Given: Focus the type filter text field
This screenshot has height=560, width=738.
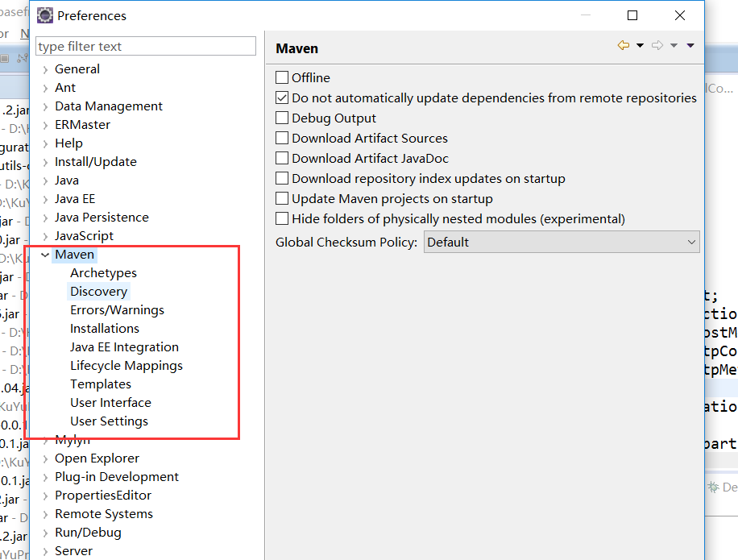Looking at the screenshot, I should pos(146,46).
